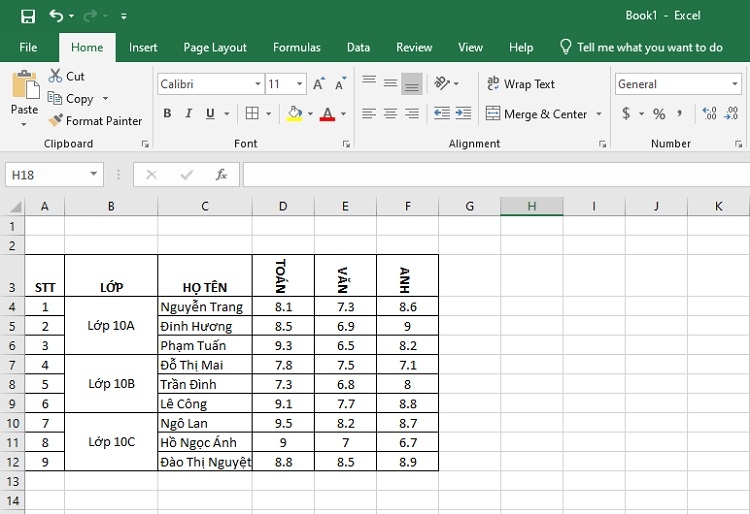The image size is (750, 514).
Task: Increase decimal places
Action: click(709, 113)
